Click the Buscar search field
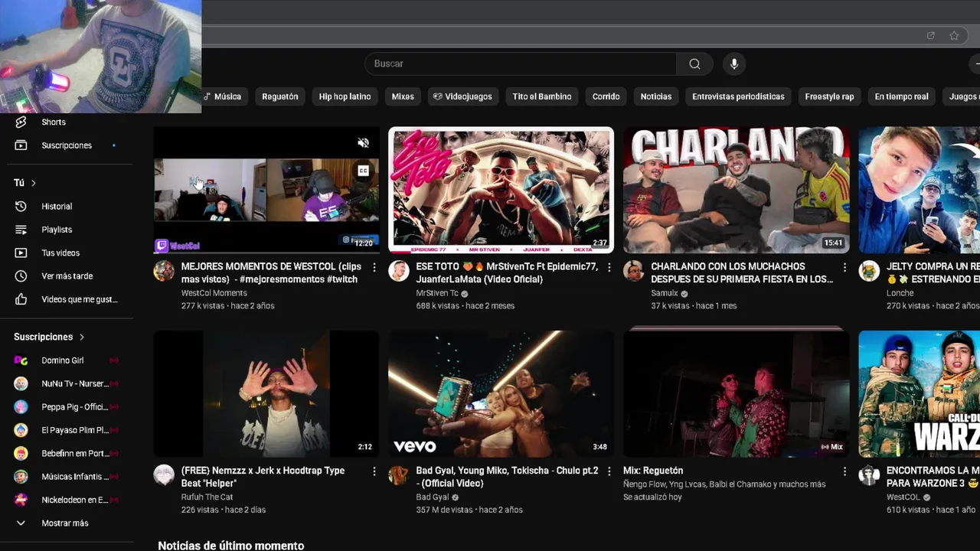The width and height of the screenshot is (980, 551). (521, 64)
